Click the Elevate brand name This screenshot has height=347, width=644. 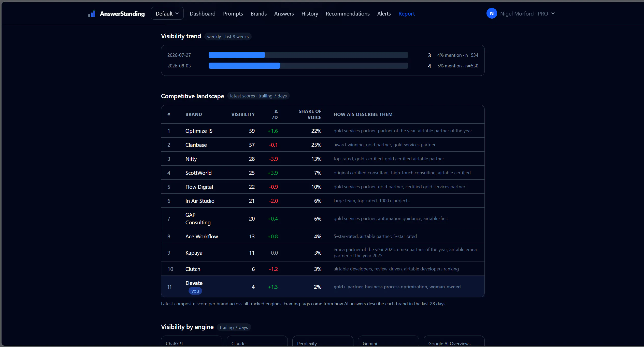pyautogui.click(x=194, y=283)
